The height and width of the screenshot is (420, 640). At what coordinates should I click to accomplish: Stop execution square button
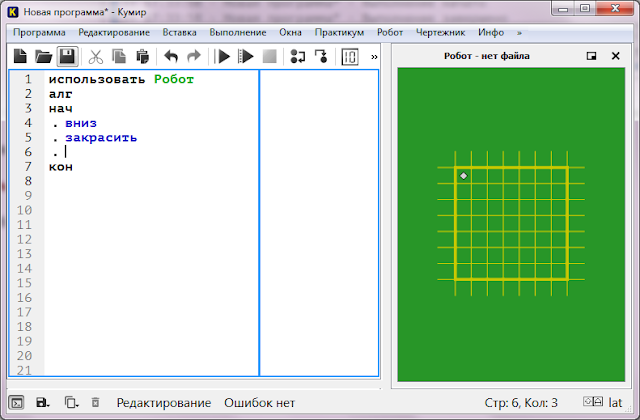269,56
